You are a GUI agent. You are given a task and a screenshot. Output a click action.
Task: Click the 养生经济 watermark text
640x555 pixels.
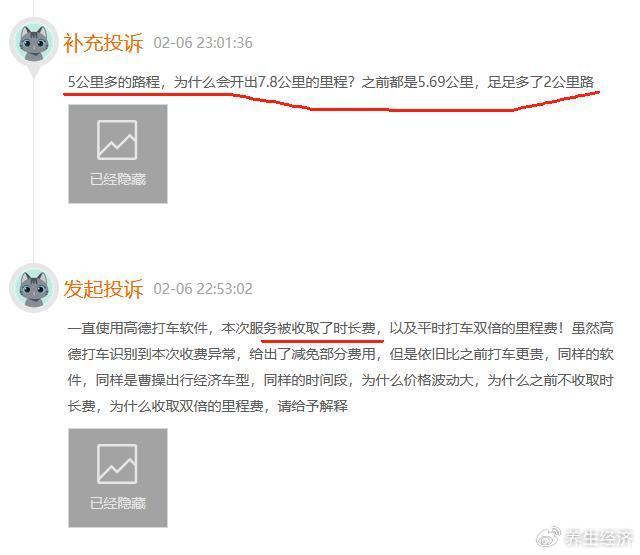pos(597,538)
